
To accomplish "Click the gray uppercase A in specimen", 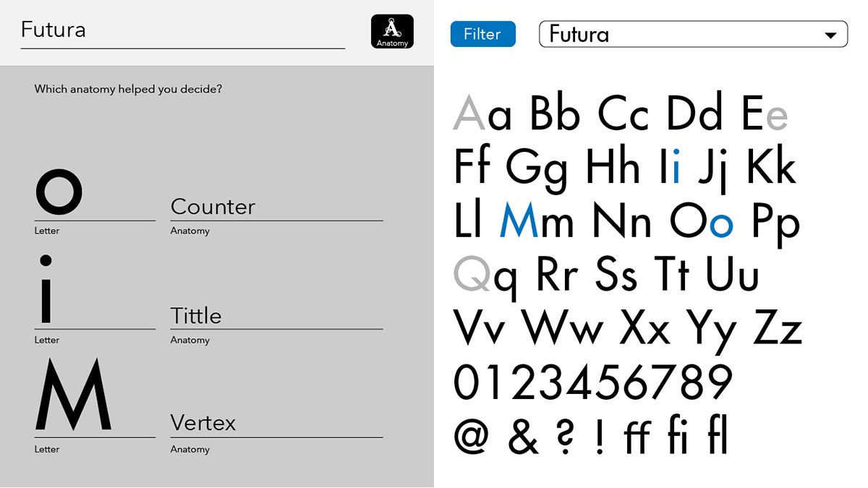I will (469, 113).
